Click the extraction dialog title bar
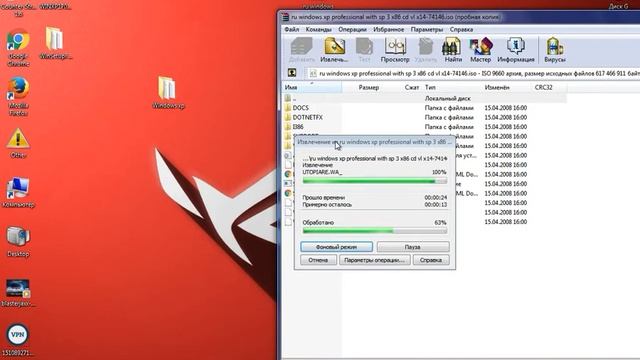The width and height of the screenshot is (640, 360). 374,142
